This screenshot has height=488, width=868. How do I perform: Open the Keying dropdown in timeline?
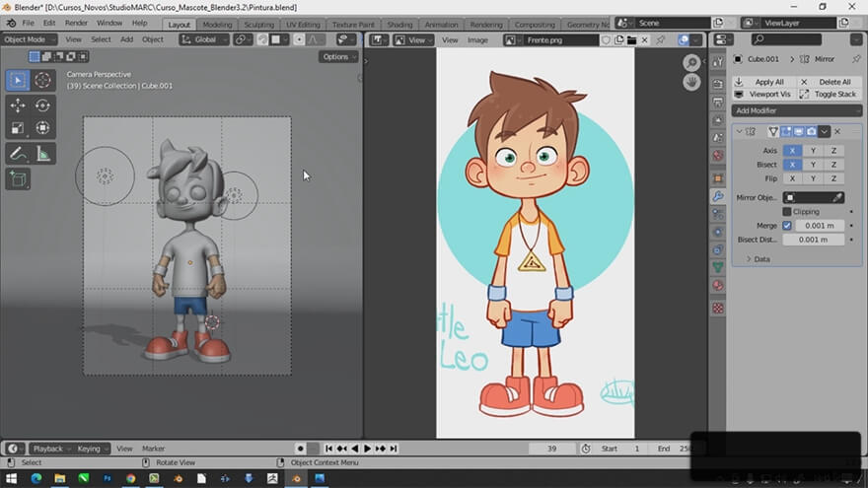[92, 449]
